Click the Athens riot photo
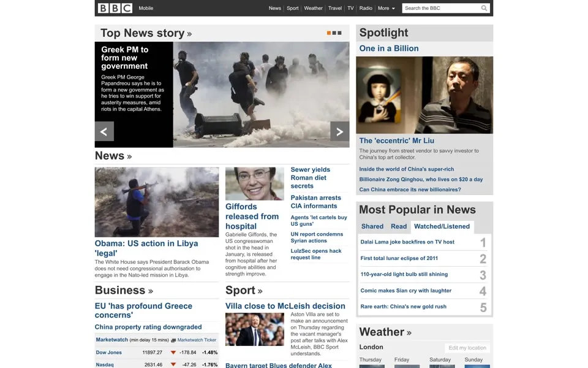Viewport: 588px width, 368px height. pos(261,94)
